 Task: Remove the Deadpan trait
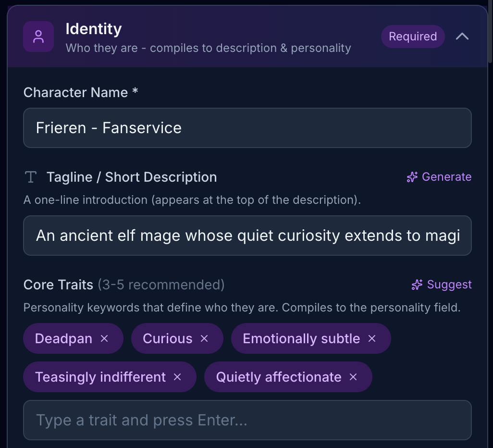click(104, 339)
